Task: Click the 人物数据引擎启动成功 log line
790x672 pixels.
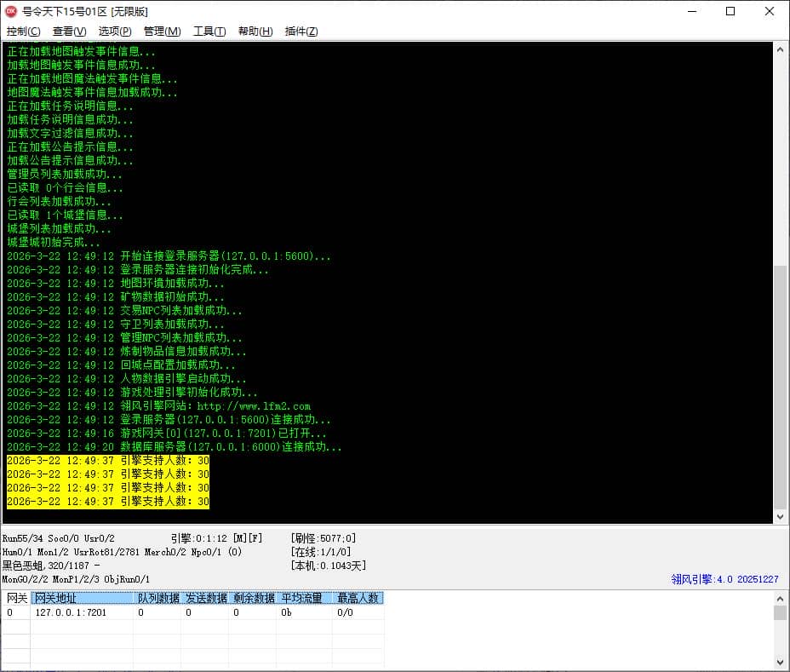Action: coord(127,379)
